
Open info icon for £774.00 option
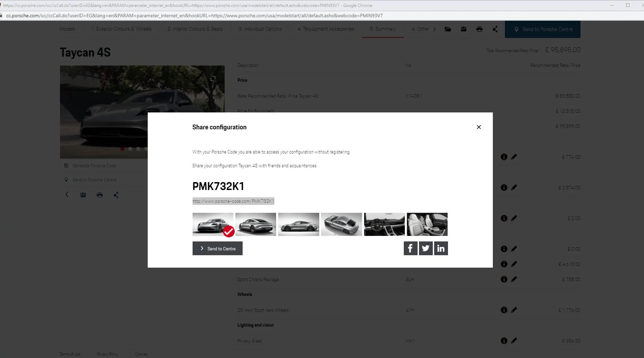tap(504, 157)
